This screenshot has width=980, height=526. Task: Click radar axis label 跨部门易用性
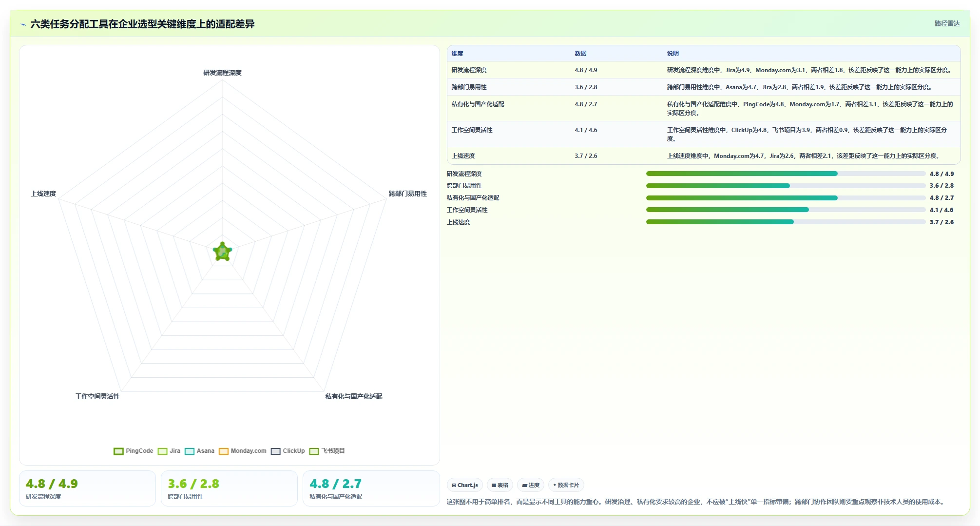[407, 194]
